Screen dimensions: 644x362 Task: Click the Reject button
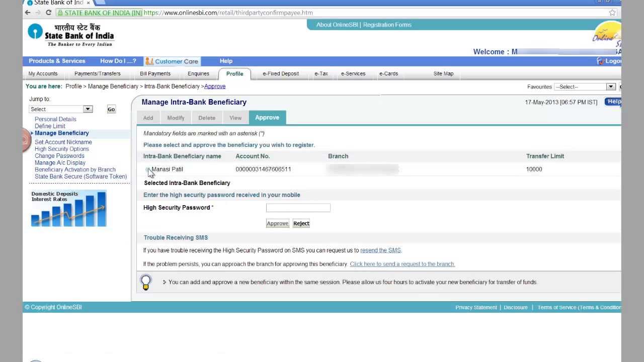[x=301, y=223]
